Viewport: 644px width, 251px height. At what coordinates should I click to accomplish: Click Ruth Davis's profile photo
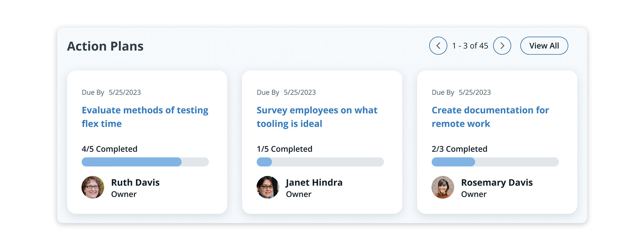[93, 187]
